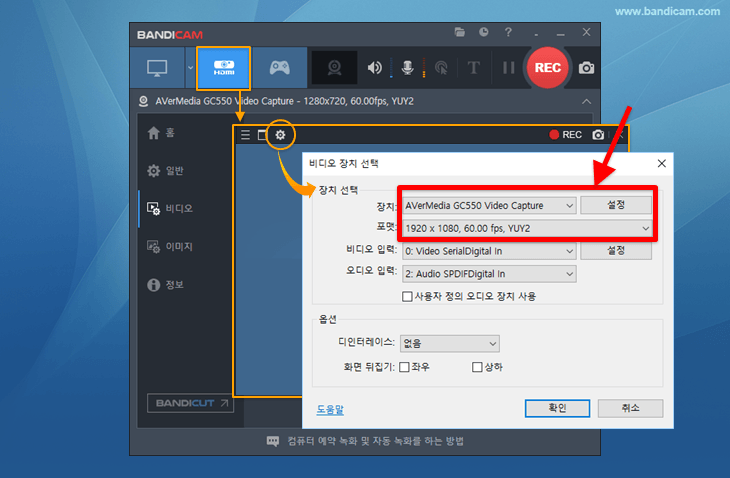Image resolution: width=730 pixels, height=478 pixels.
Task: Open screen mode dropdown arrow
Action: click(190, 68)
